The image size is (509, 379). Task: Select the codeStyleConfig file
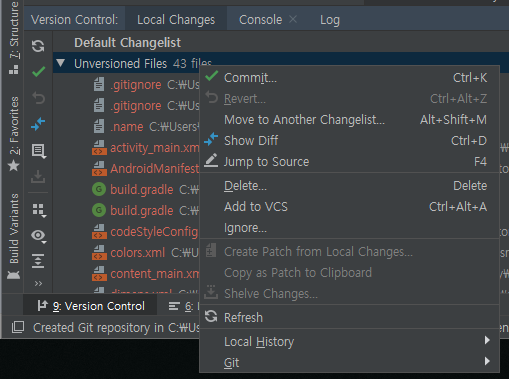tap(154, 232)
